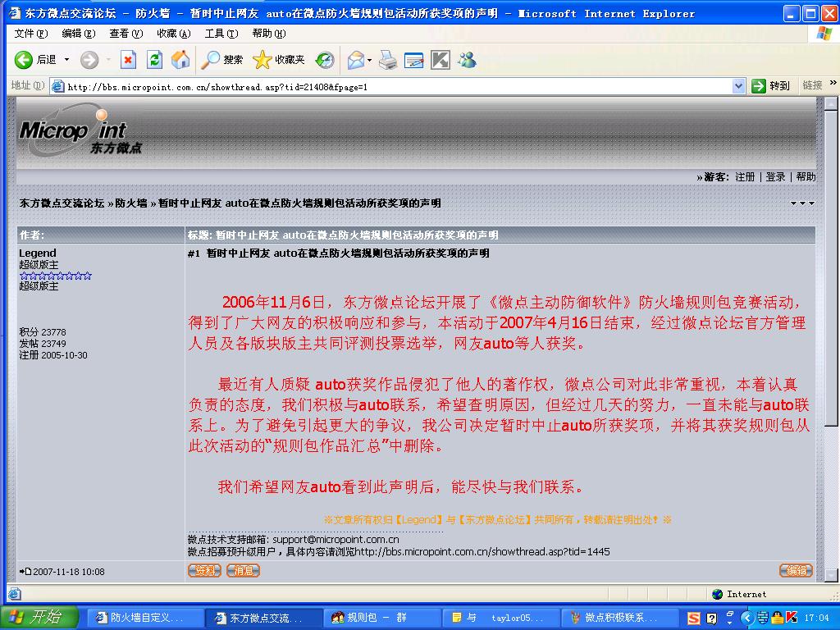
Task: Click the Edit page icon in toolbar
Action: [413, 59]
